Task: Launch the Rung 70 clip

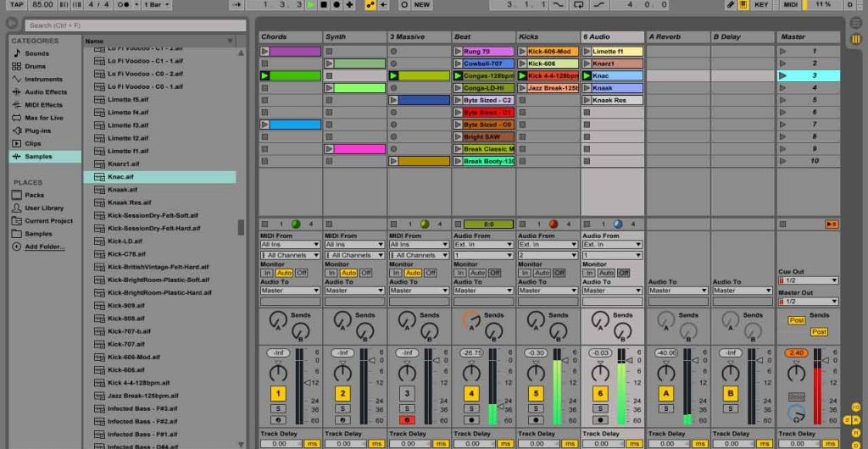Action: [x=458, y=52]
